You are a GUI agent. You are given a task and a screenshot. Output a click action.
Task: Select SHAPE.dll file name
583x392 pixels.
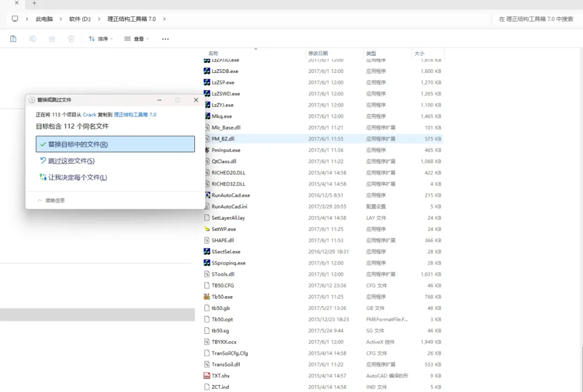pyautogui.click(x=223, y=240)
